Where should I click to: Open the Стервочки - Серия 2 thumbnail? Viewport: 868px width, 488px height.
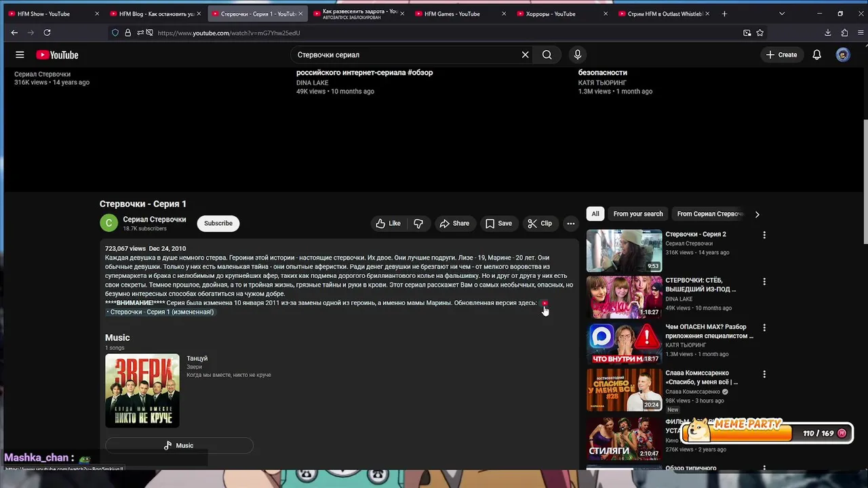(624, 251)
